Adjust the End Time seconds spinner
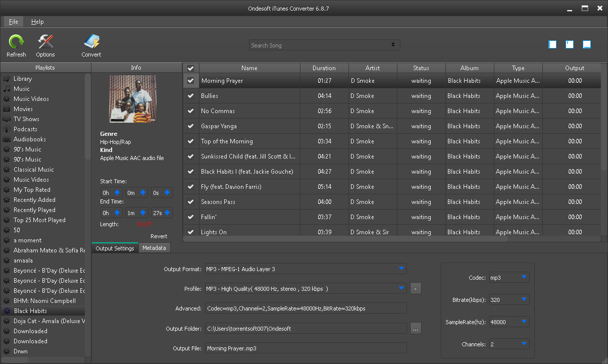The height and width of the screenshot is (364, 608). click(167, 213)
